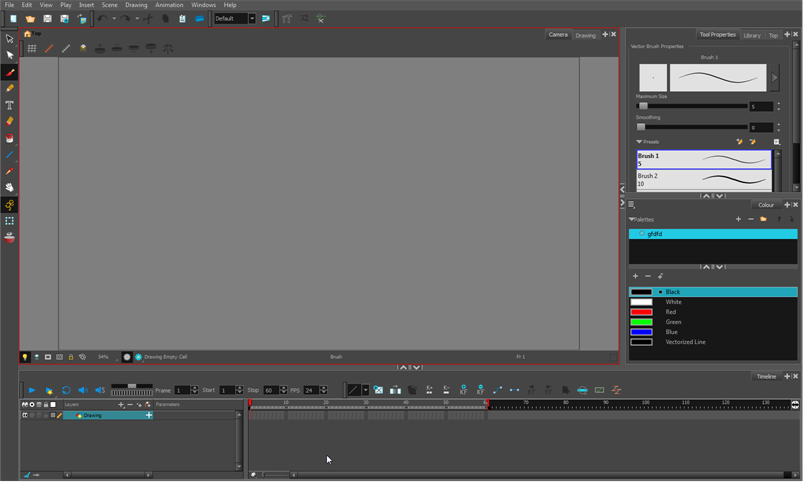Select the Paint bucket tool
Viewport: 807px width, 486px height.
(10, 138)
